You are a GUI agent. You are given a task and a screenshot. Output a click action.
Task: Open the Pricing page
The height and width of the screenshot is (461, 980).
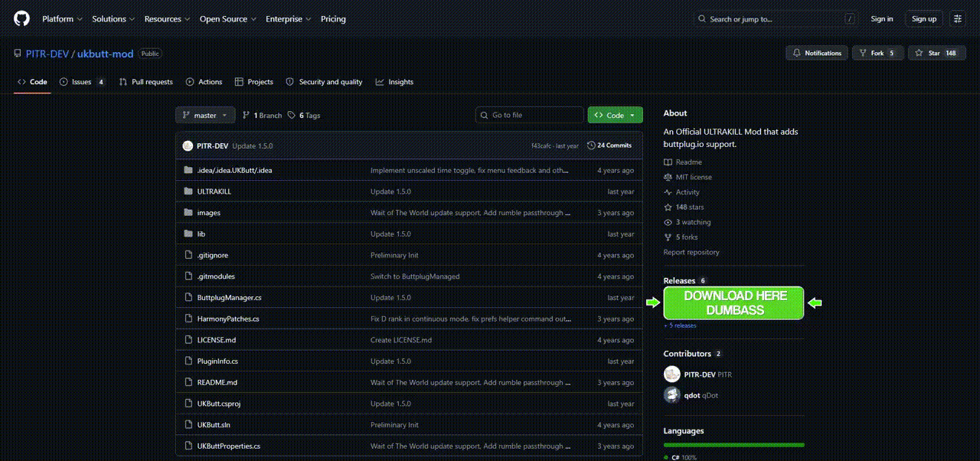click(x=333, y=18)
